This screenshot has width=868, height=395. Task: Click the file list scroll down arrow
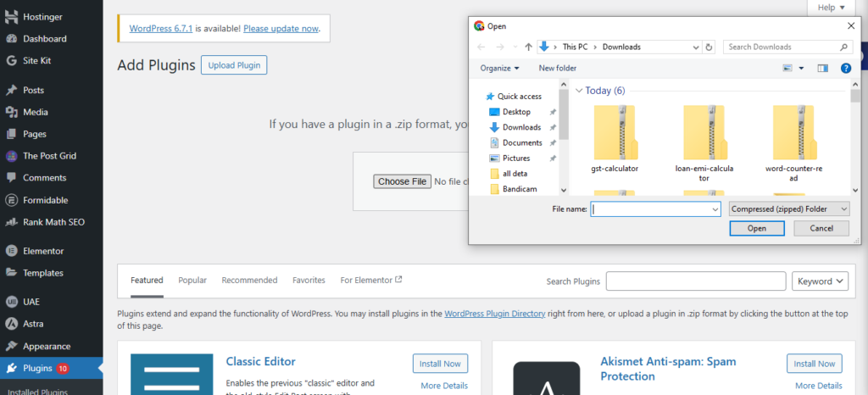856,190
